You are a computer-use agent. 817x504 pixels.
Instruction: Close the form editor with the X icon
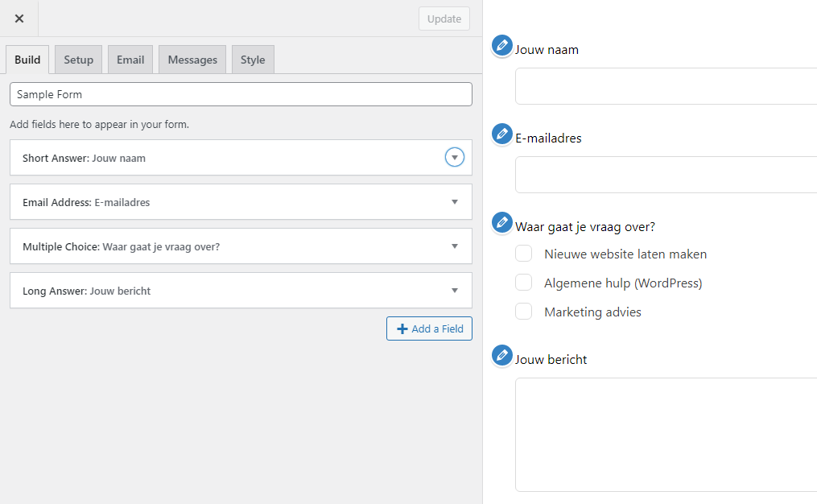point(19,19)
